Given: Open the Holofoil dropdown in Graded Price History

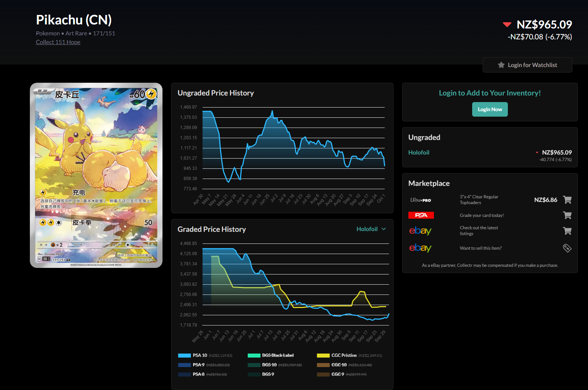Looking at the screenshot, I should [367, 229].
